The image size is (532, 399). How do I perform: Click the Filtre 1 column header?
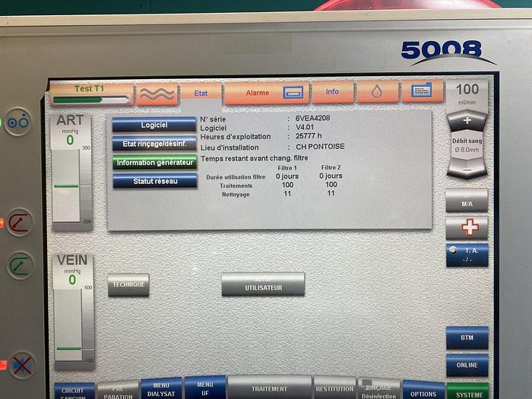pyautogui.click(x=287, y=168)
